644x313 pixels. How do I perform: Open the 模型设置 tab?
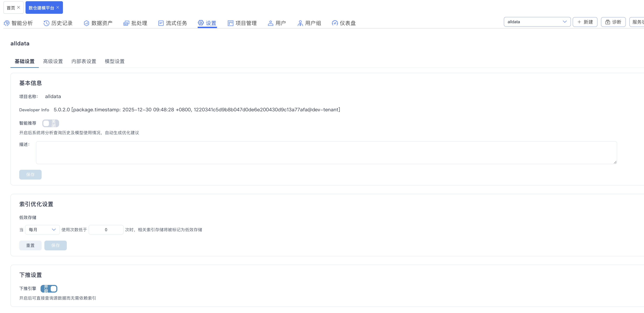coord(115,61)
